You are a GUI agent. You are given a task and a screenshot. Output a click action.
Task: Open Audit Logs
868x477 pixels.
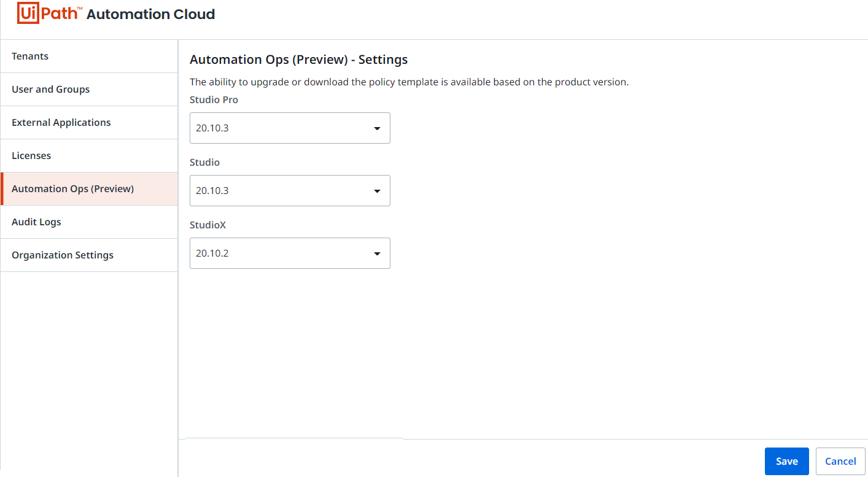[89, 222]
